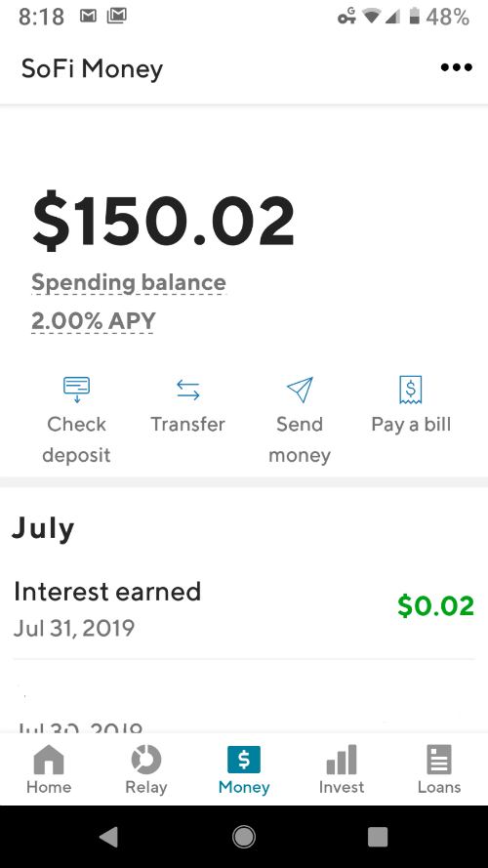The width and height of the screenshot is (488, 868).
Task: Tap the SoFi Money header title
Action: (93, 68)
